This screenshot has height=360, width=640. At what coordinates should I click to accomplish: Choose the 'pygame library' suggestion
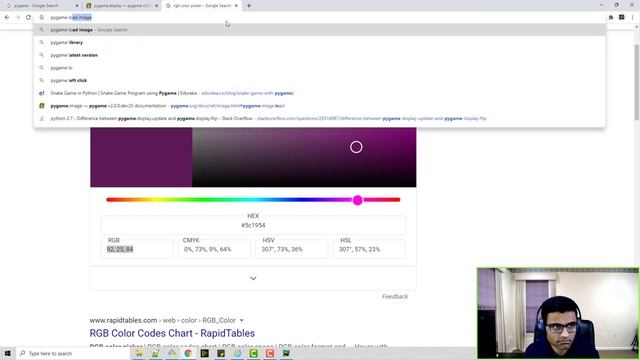click(x=320, y=42)
